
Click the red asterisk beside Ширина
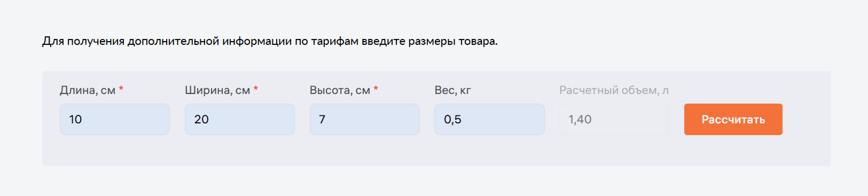[x=256, y=89]
